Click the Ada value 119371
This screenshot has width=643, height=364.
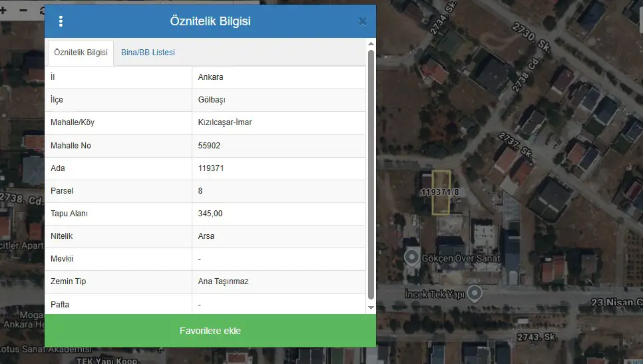(x=211, y=168)
